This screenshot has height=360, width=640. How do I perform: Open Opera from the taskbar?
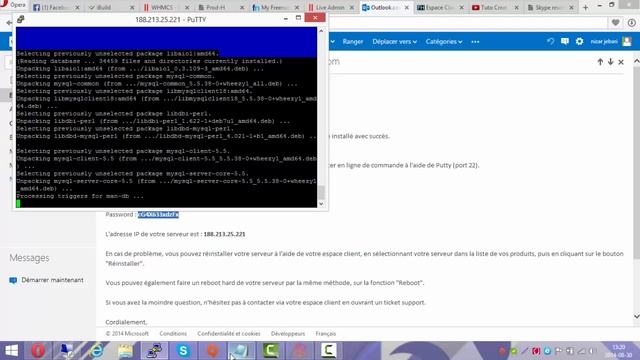coord(38,351)
